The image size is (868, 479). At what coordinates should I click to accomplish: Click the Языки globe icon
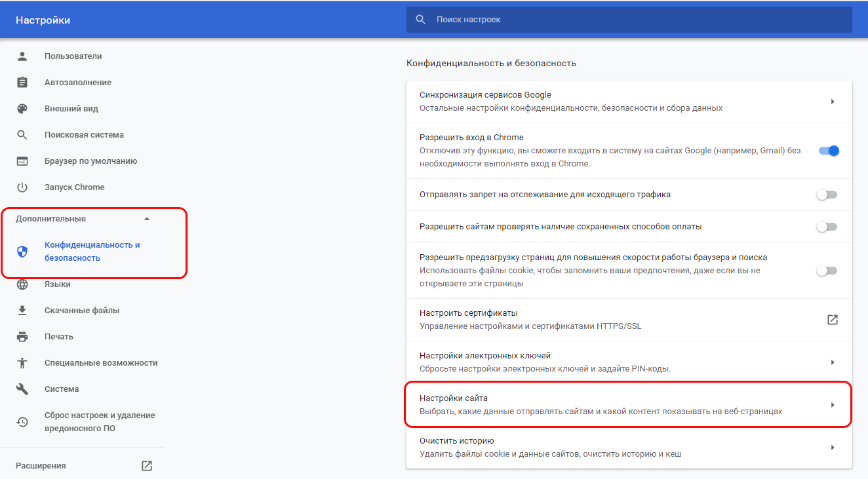[22, 284]
